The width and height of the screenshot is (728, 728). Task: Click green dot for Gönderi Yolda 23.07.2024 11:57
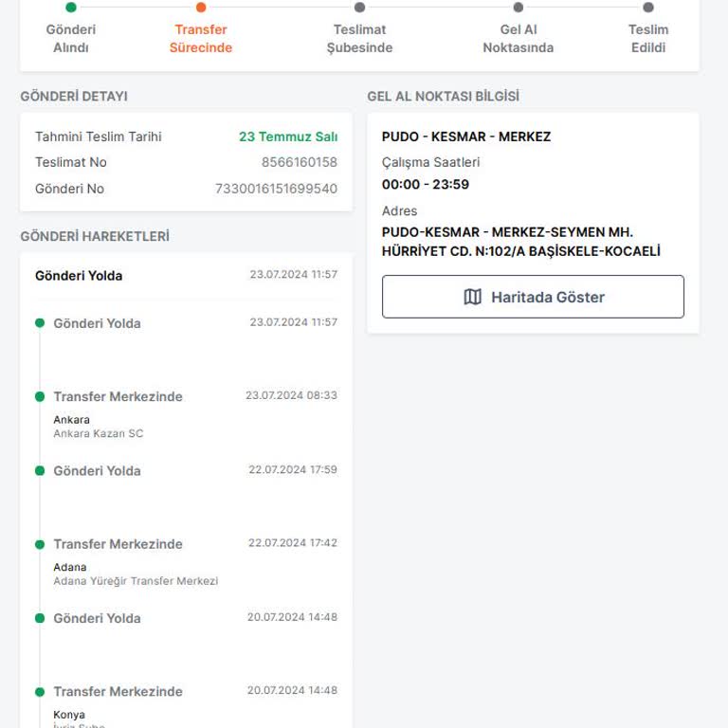point(40,322)
